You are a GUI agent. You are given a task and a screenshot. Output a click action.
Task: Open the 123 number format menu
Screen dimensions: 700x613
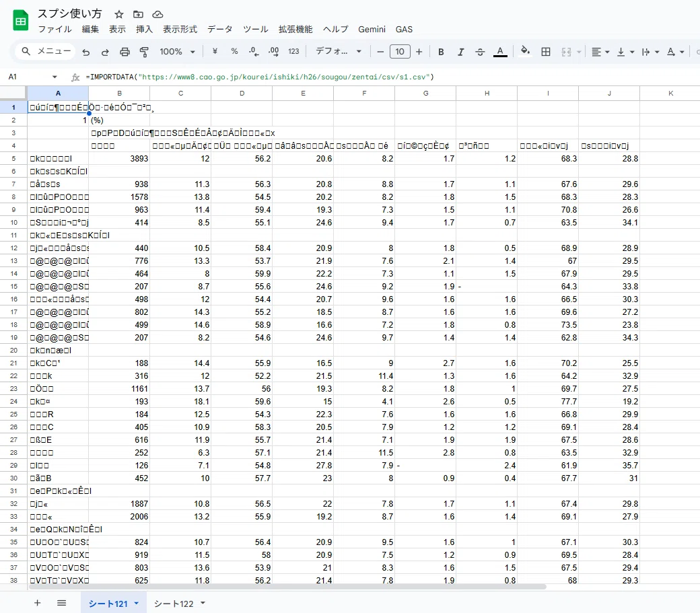pyautogui.click(x=293, y=52)
